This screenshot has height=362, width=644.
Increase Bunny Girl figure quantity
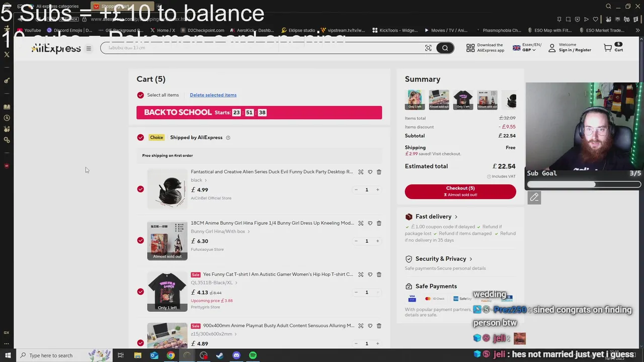(377, 241)
